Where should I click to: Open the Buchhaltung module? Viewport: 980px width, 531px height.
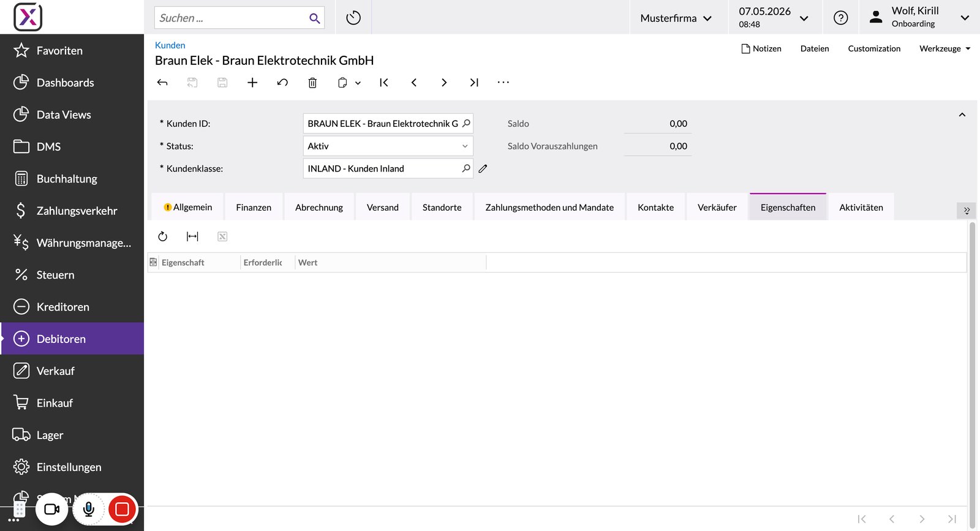pos(72,179)
